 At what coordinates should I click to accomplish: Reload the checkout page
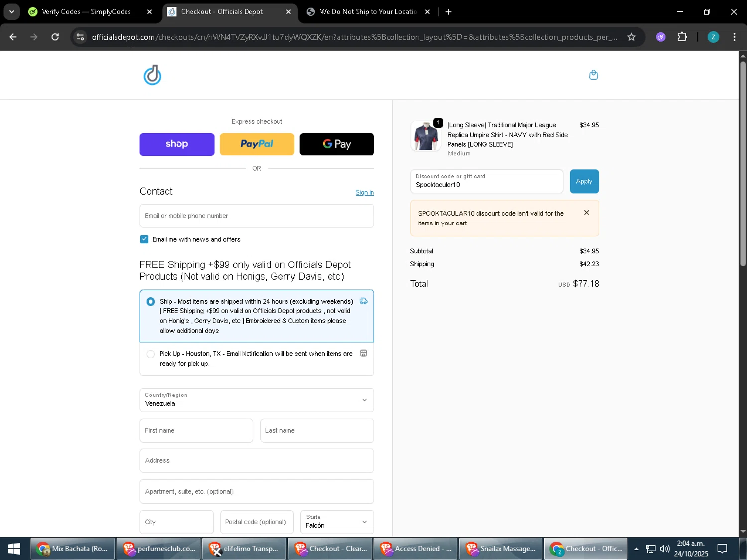55,37
